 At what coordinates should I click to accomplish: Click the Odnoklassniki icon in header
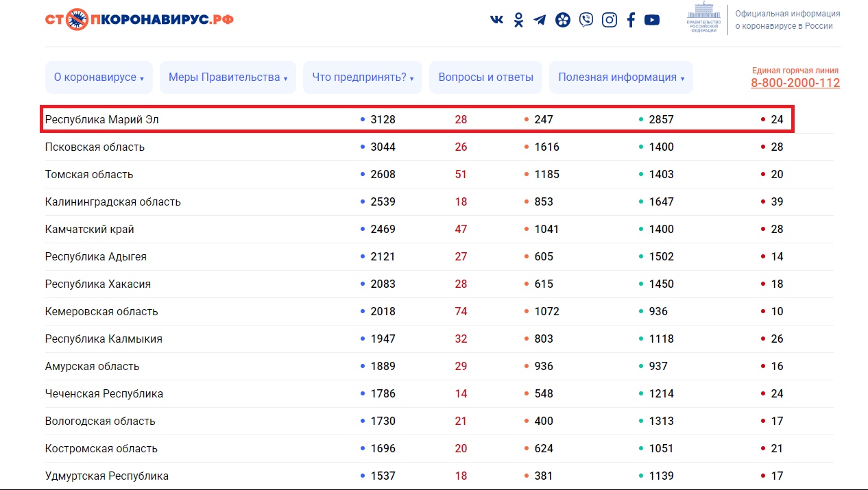[518, 20]
